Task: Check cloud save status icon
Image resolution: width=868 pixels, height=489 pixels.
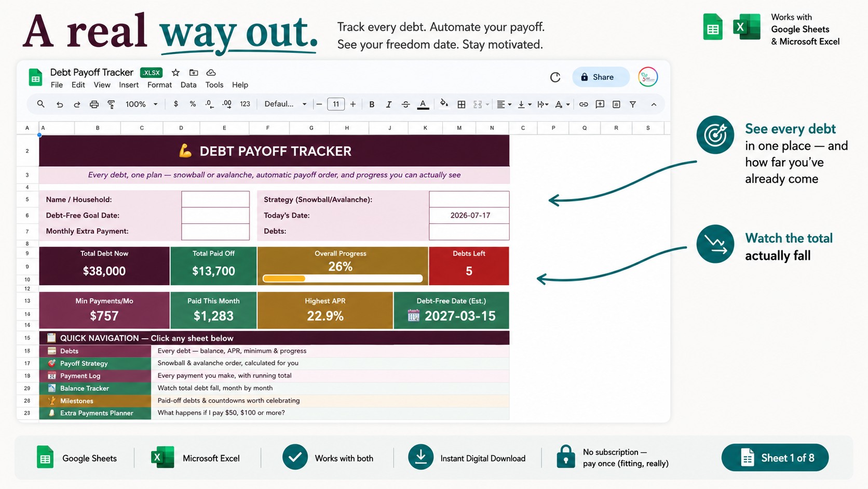Action: pos(211,72)
